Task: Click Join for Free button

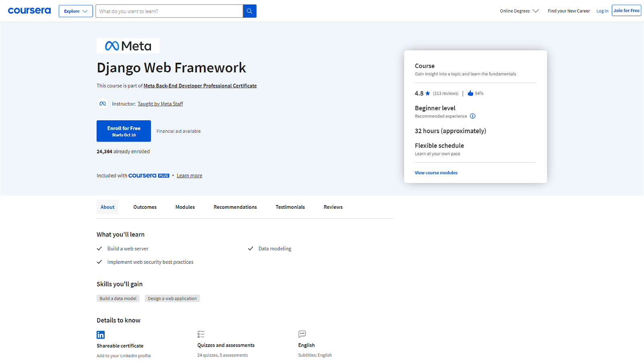Action: click(626, 10)
